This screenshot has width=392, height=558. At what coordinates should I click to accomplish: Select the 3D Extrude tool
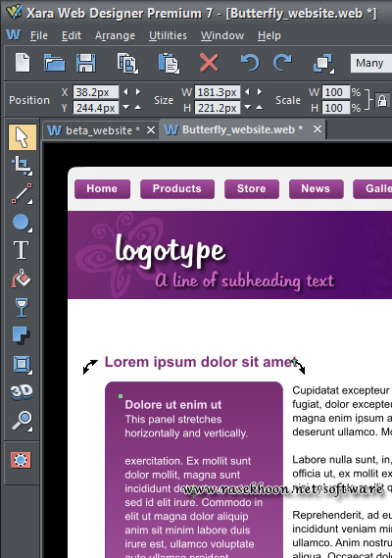[22, 392]
